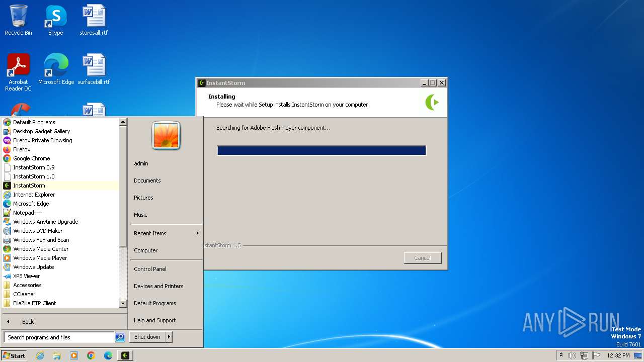Open Windows Explorer taskbar icon
This screenshot has height=362, width=644.
point(57,355)
